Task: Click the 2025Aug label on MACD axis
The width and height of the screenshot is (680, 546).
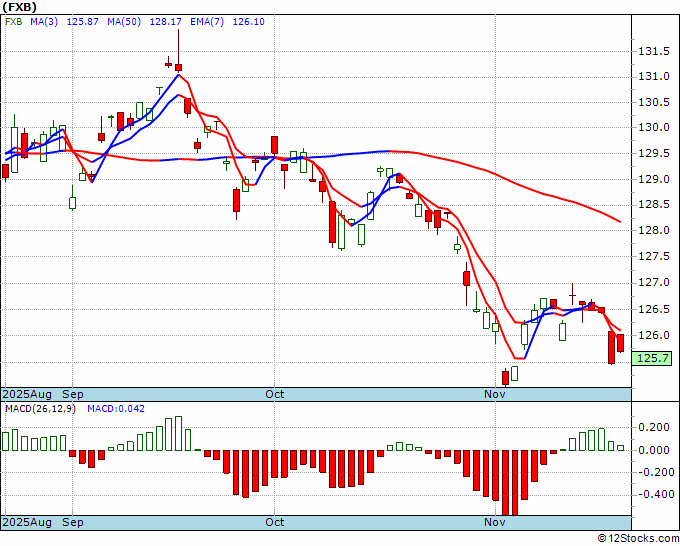Action: tap(27, 522)
